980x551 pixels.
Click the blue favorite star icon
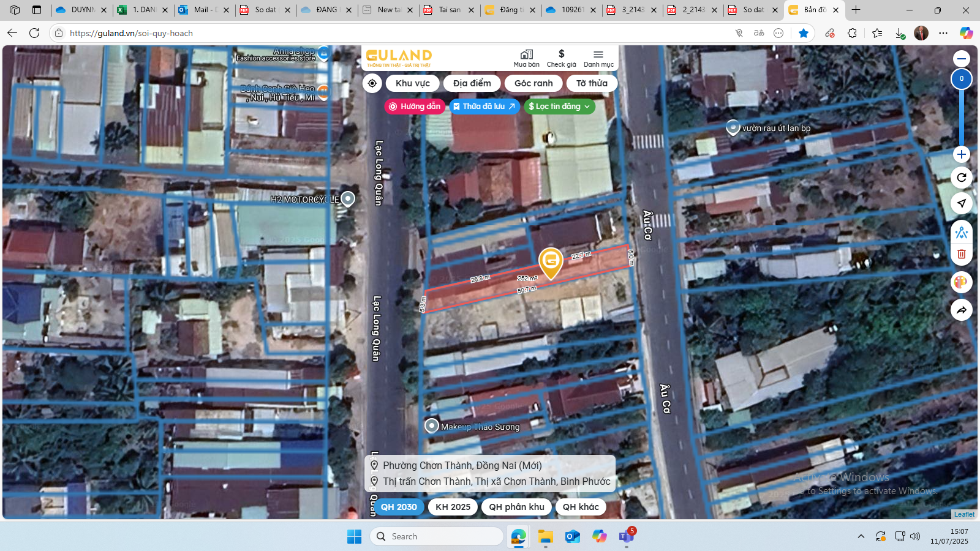[x=804, y=33]
